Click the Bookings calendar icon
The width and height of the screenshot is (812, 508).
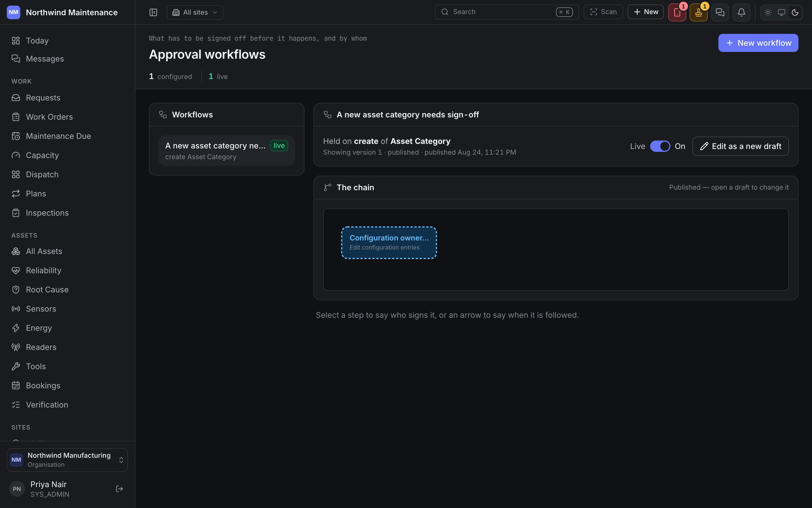point(16,385)
